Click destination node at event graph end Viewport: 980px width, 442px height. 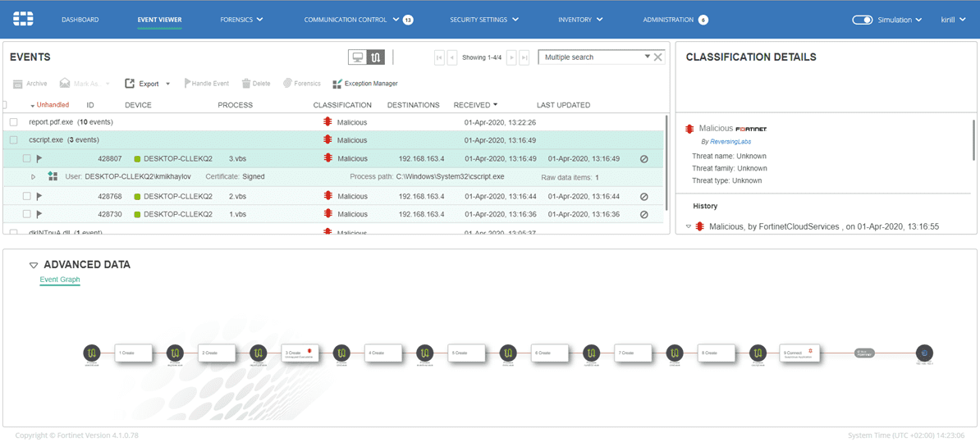tap(924, 353)
